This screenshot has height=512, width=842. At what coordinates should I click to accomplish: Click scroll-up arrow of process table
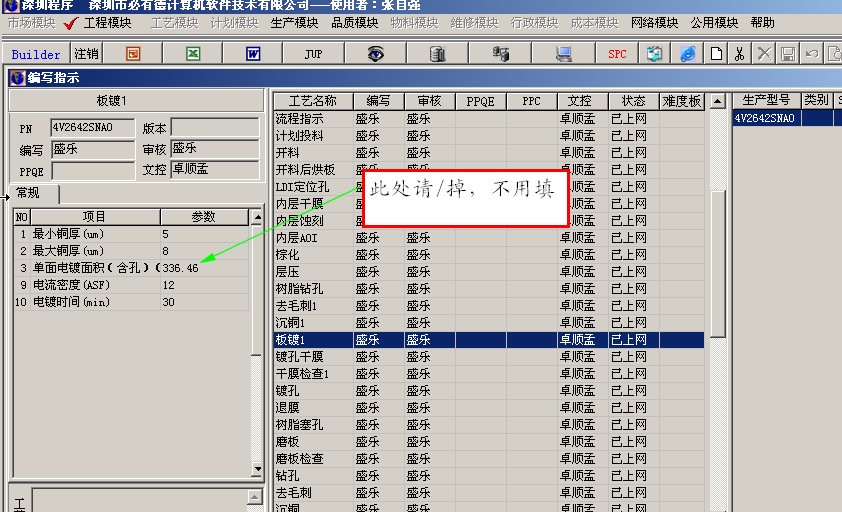coord(717,101)
